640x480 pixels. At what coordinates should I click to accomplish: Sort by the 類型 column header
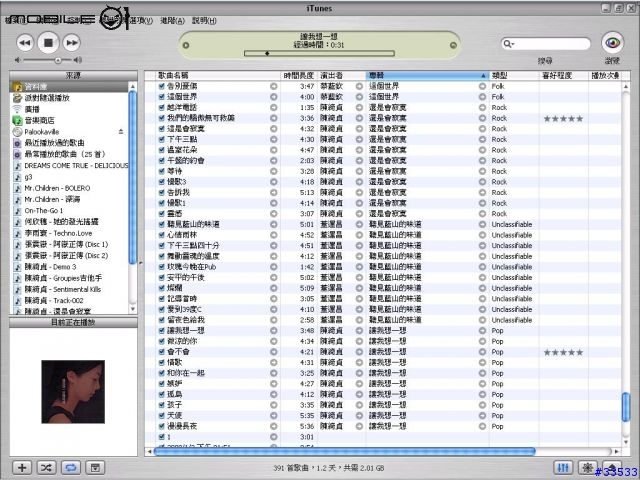point(514,76)
